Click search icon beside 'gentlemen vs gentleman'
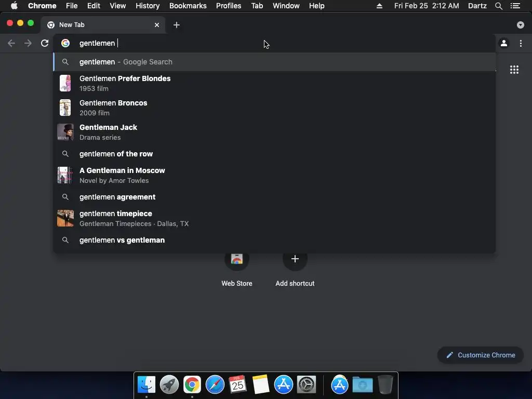 click(65, 240)
